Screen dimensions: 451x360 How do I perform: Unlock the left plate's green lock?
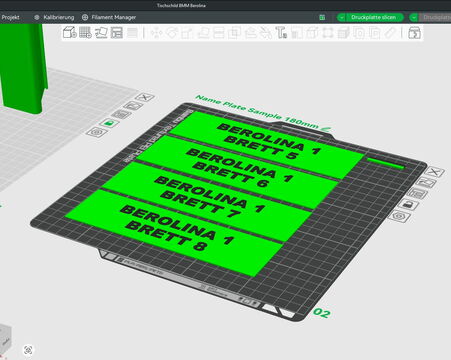[x=109, y=123]
